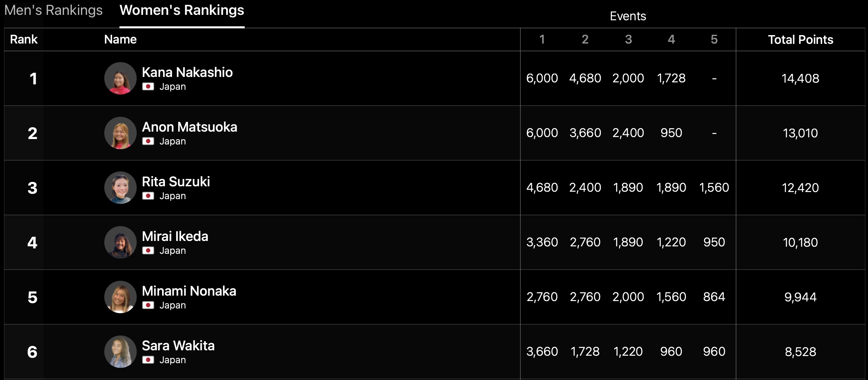Image resolution: width=868 pixels, height=380 pixels.
Task: Click the Mirai Ikeda name link
Action: (x=175, y=236)
